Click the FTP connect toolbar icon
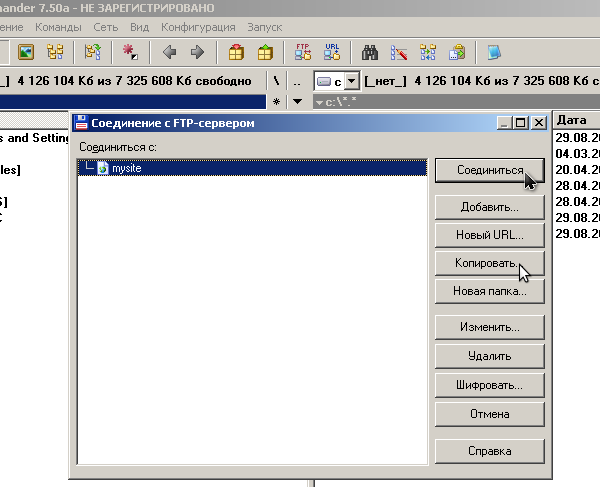This screenshot has width=600, height=487. [x=302, y=52]
